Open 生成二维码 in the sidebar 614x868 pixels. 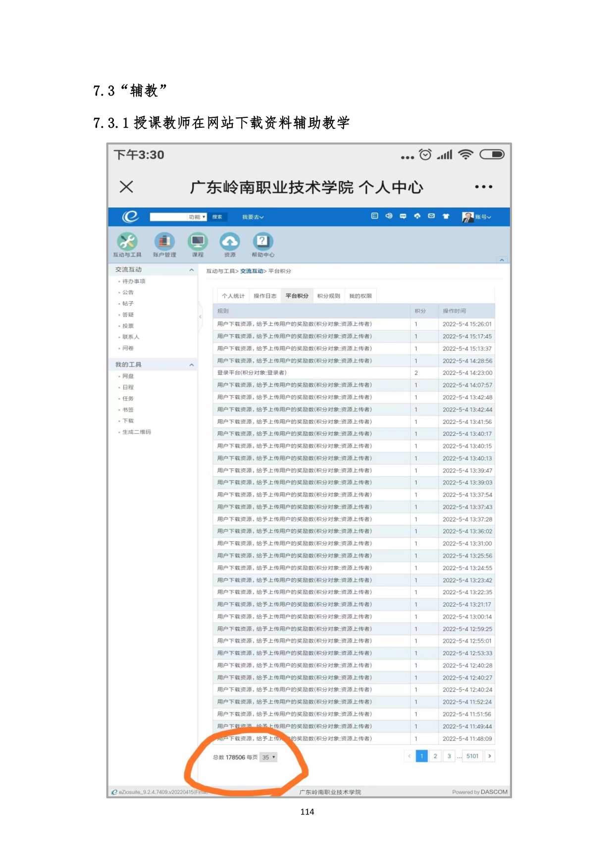tap(136, 432)
